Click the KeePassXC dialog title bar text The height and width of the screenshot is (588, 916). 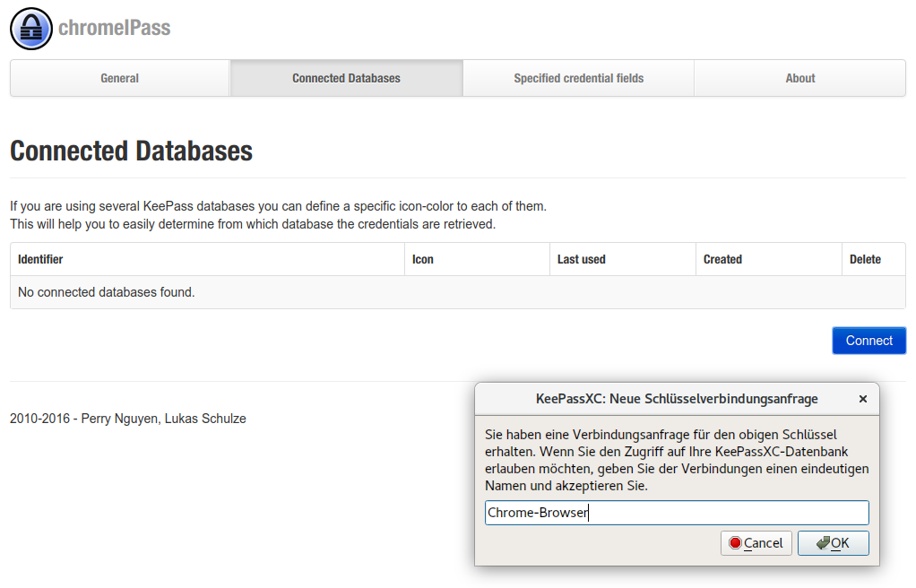point(677,399)
